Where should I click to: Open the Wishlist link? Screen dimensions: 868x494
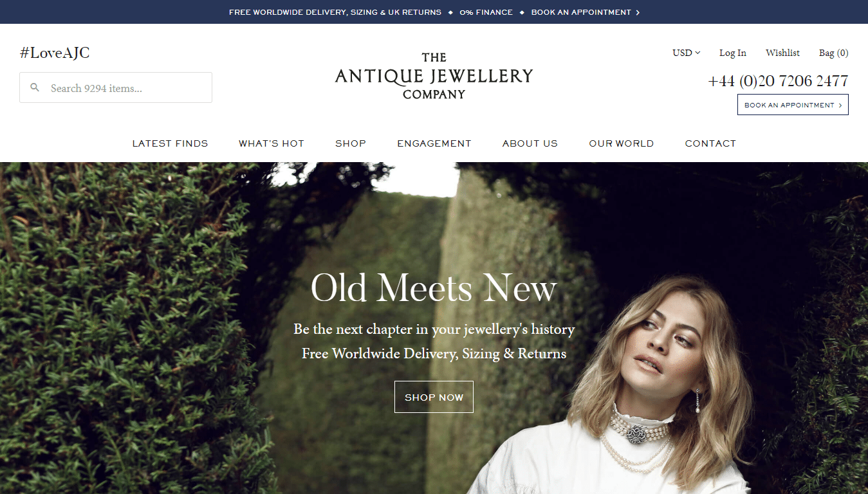(782, 53)
